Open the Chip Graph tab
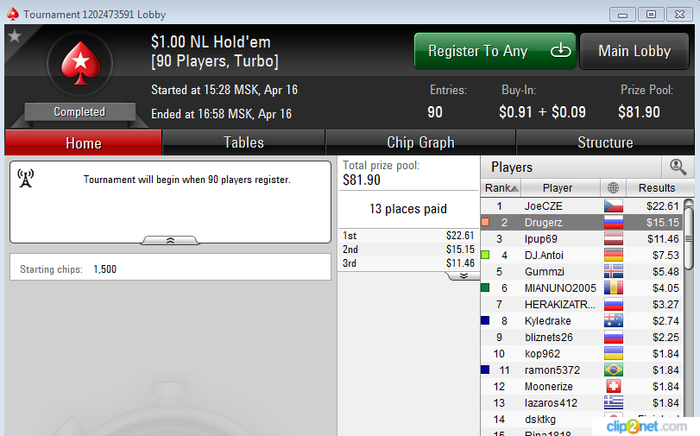This screenshot has height=436, width=700. (420, 142)
